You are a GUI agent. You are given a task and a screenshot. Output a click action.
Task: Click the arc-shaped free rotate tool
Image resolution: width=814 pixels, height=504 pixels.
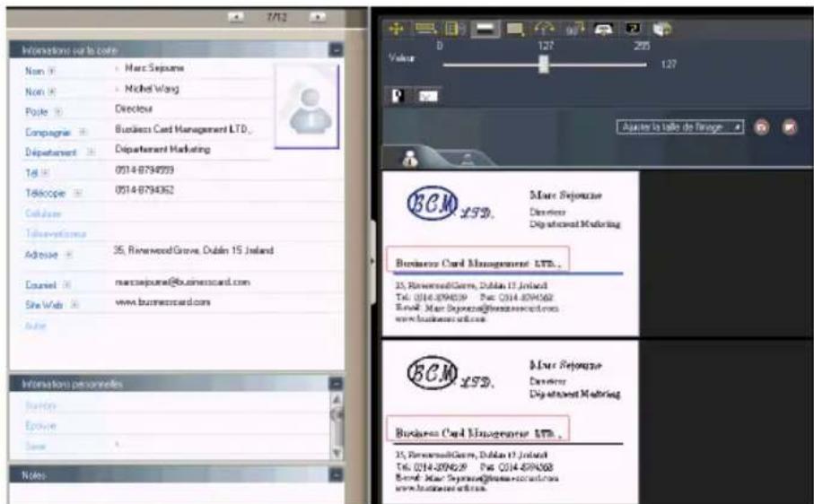tap(544, 29)
